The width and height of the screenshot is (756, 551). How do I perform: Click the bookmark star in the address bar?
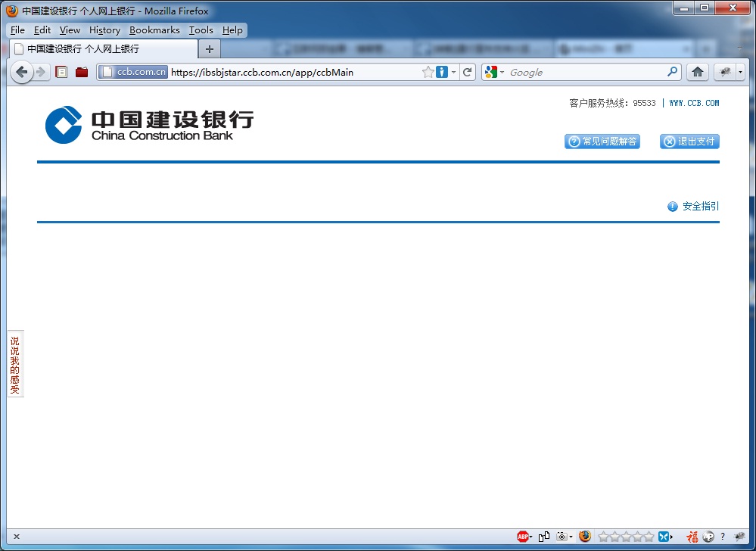pyautogui.click(x=428, y=72)
